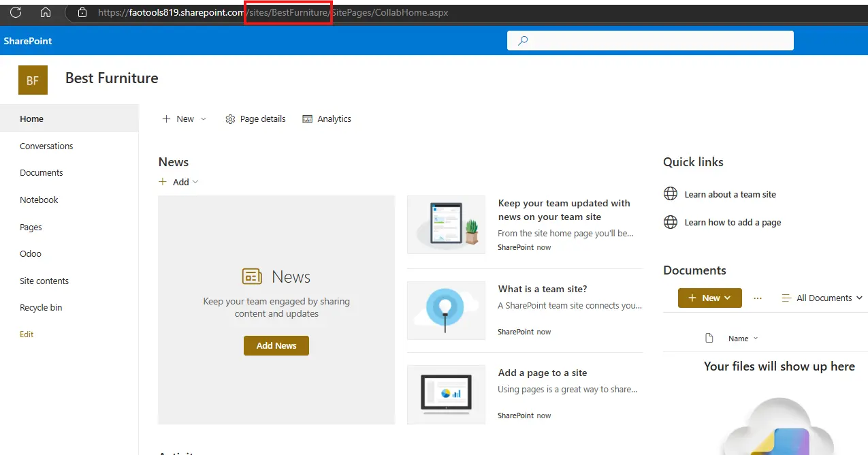This screenshot has width=868, height=455.
Task: Click the list view icon beside All Documents
Action: (x=786, y=298)
